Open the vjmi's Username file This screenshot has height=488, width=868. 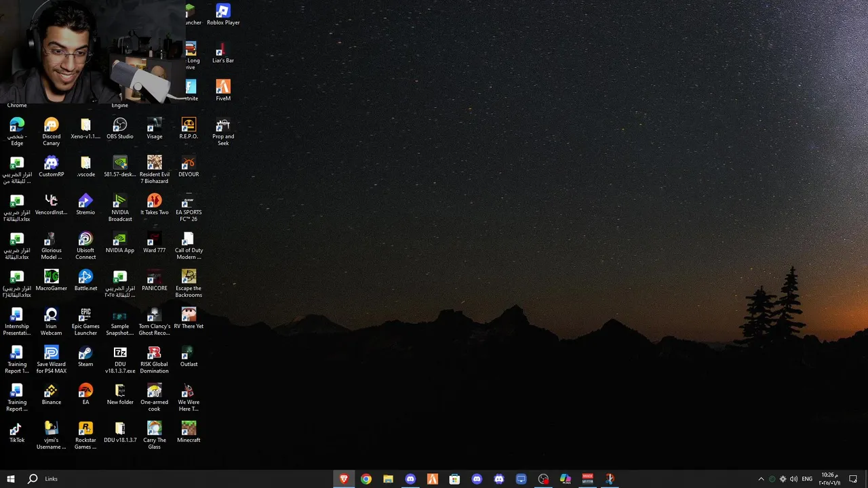(52, 436)
